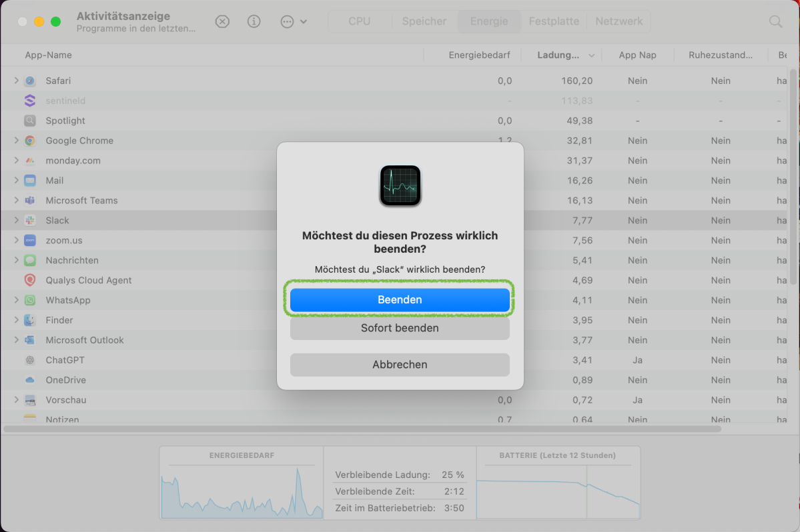Screen dimensions: 800x532
Task: Expand the Safari process row
Action: point(16,81)
